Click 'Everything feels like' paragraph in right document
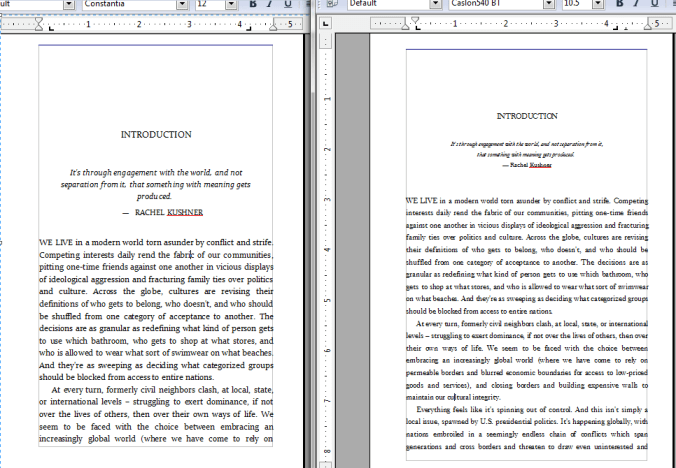The height and width of the screenshot is (468, 676). point(527,428)
